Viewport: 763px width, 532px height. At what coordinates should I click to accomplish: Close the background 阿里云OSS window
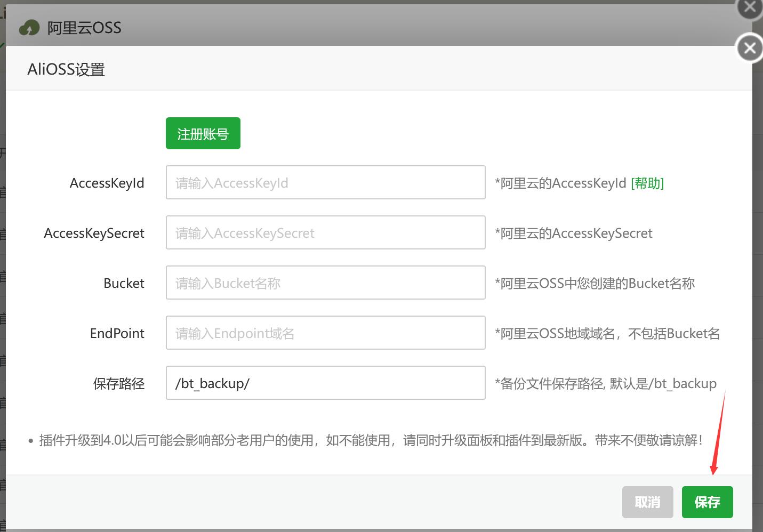point(750,7)
